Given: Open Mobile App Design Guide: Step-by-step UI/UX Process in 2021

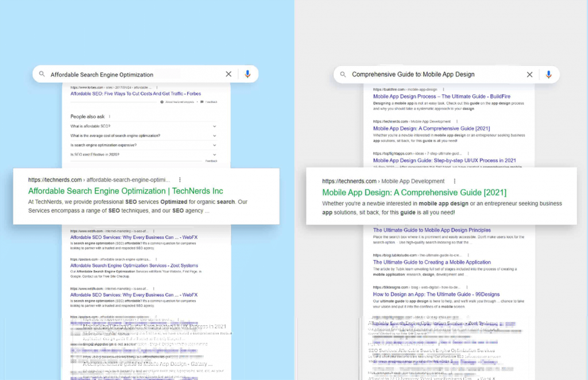Looking at the screenshot, I should 444,160.
